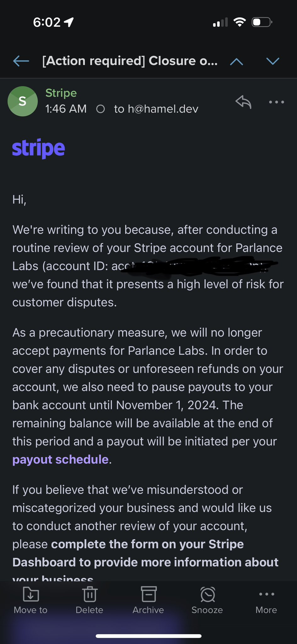This screenshot has height=644, width=297.
Task: Tap the Stripe logo in email body
Action: [x=39, y=148]
